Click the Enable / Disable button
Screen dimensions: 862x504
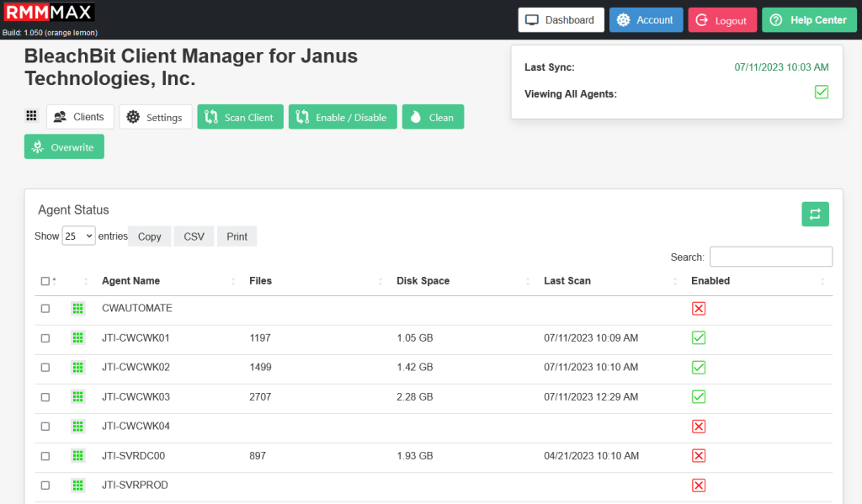tap(343, 116)
